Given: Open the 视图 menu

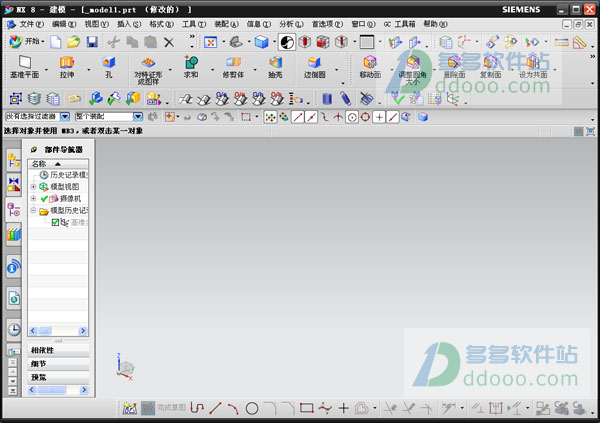Looking at the screenshot, I should (96, 24).
